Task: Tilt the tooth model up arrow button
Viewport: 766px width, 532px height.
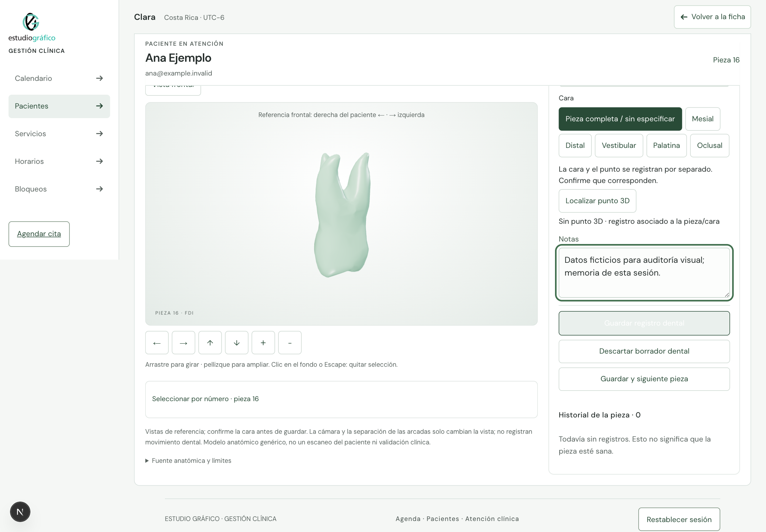Action: [x=210, y=343]
